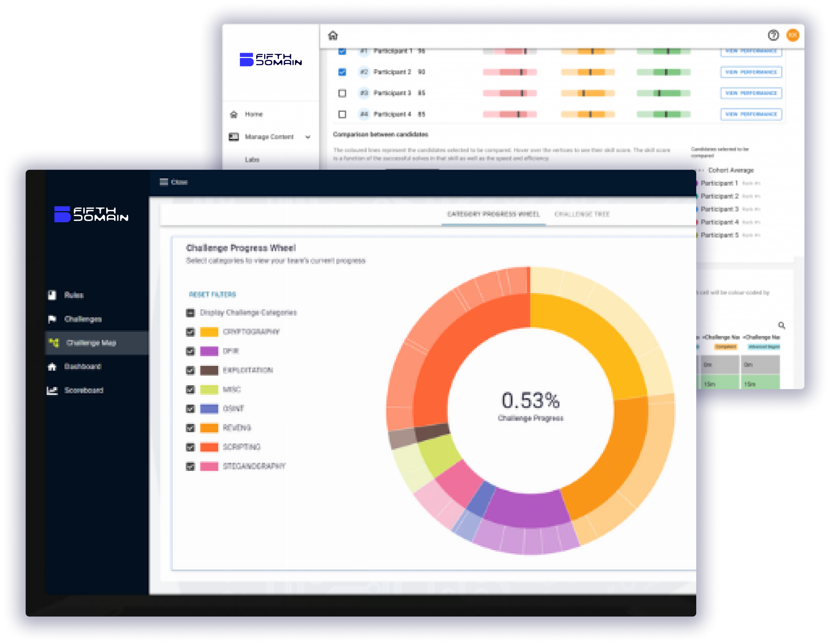Open Challenges via the flag icon
Viewport: 830px width, 644px height.
[x=52, y=319]
